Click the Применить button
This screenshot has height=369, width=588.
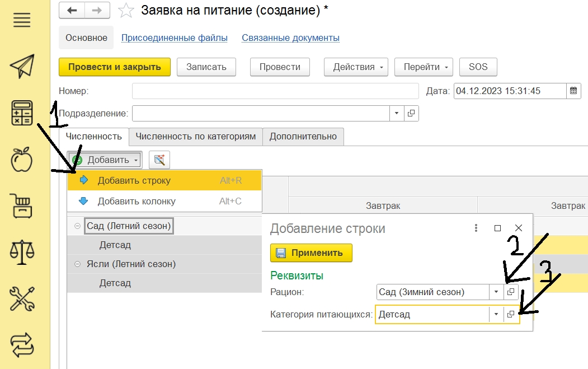pos(311,253)
